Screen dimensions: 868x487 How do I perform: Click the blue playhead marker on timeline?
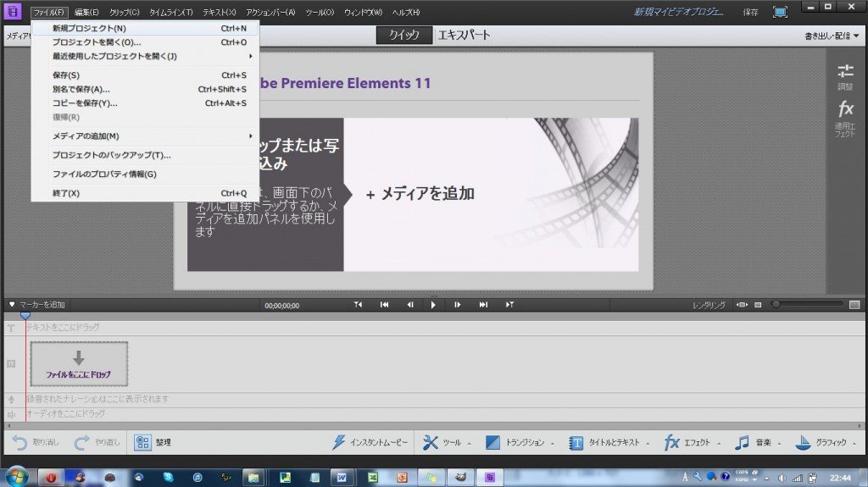[x=25, y=315]
